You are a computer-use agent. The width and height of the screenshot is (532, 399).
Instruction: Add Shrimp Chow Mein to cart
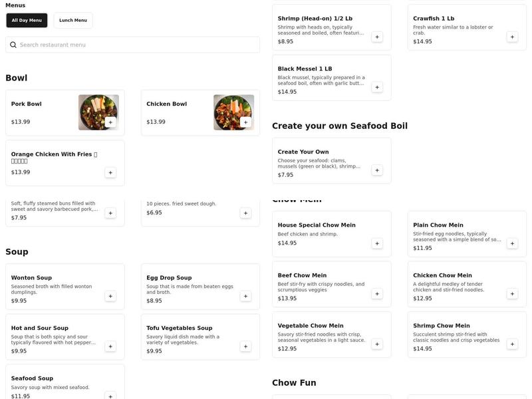[512, 344]
